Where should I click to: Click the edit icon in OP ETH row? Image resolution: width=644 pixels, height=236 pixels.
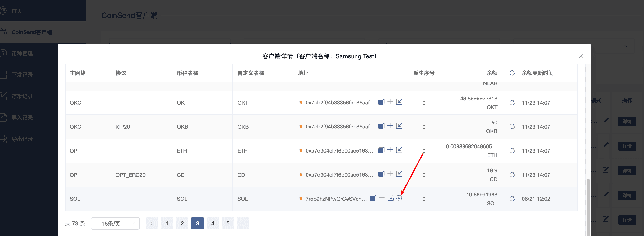[x=399, y=150]
